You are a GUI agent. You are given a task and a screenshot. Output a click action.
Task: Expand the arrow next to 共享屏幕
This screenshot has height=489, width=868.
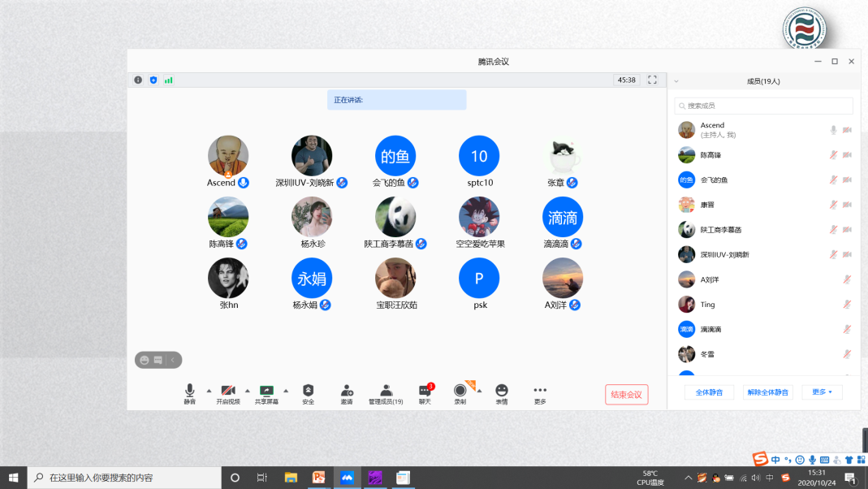[286, 391]
